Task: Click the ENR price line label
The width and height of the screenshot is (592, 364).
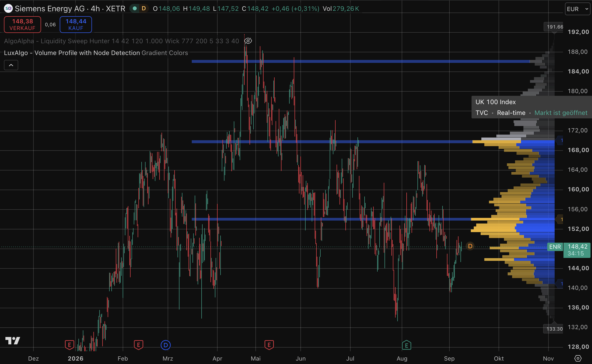Action: pos(555,247)
